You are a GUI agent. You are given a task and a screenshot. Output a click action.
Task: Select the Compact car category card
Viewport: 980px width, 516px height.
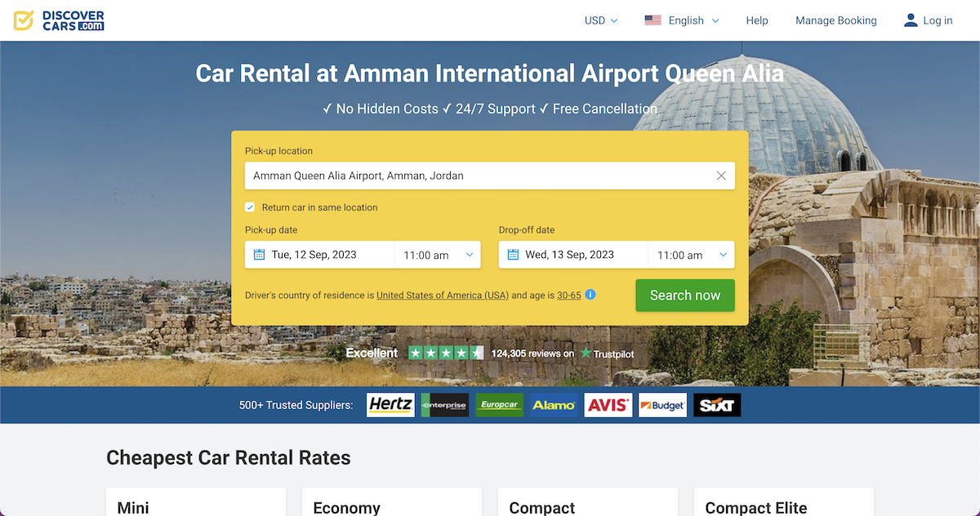[588, 502]
